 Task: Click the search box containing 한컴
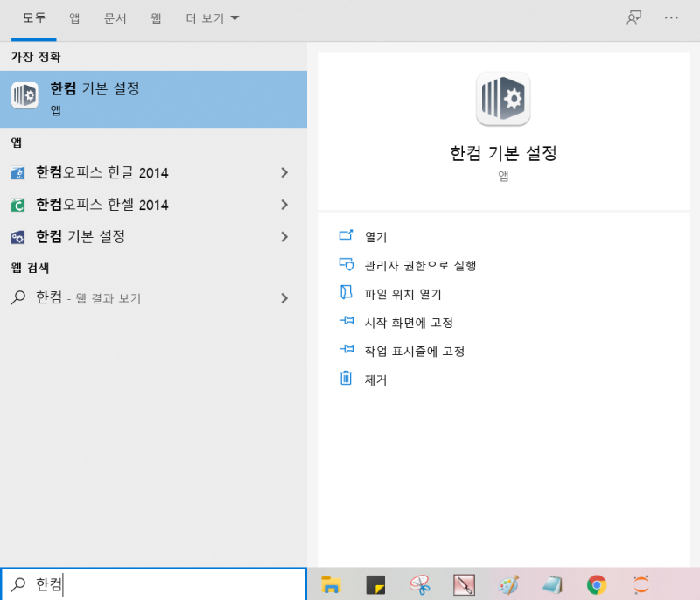tap(154, 584)
